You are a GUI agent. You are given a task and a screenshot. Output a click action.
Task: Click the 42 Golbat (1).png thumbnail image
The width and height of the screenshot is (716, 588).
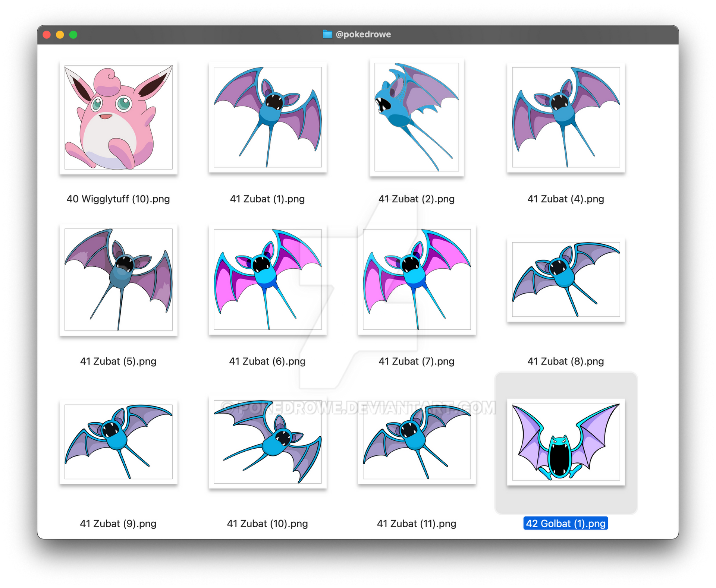tap(566, 442)
